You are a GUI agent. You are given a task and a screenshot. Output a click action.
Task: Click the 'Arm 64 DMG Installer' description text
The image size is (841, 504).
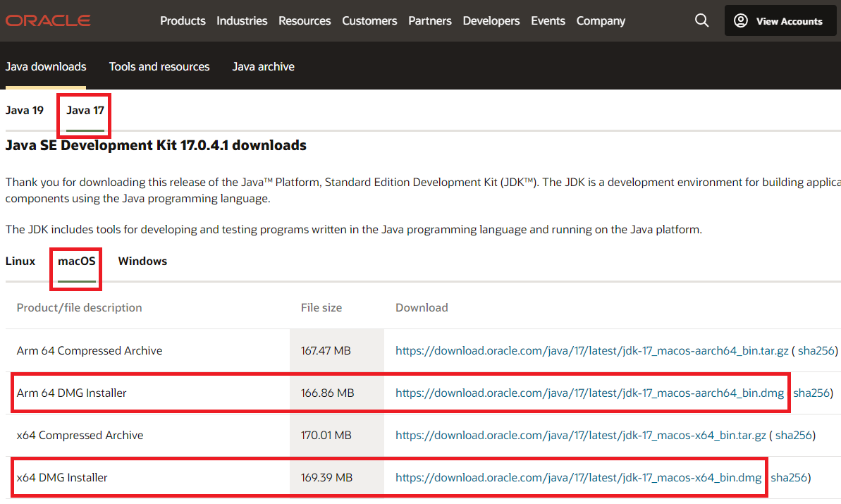71,393
